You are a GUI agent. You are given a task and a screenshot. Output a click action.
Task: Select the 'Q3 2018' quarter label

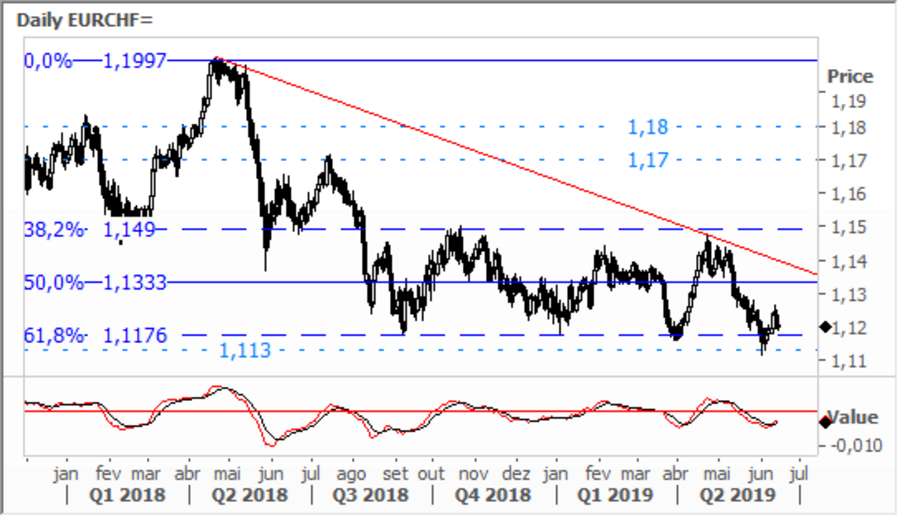coord(371,495)
